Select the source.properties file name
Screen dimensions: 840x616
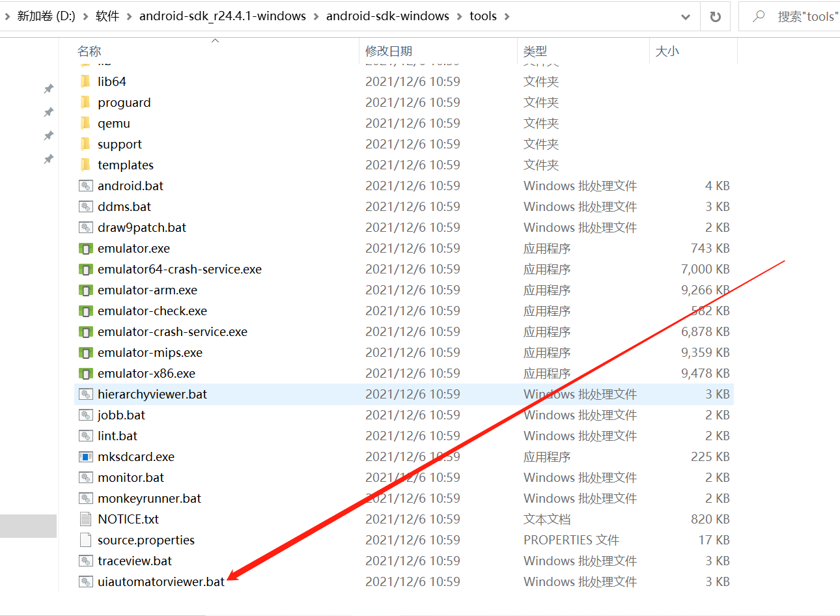point(147,540)
